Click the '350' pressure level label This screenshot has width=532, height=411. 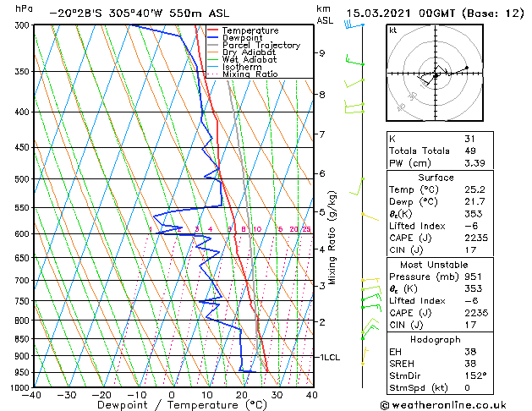(x=24, y=72)
